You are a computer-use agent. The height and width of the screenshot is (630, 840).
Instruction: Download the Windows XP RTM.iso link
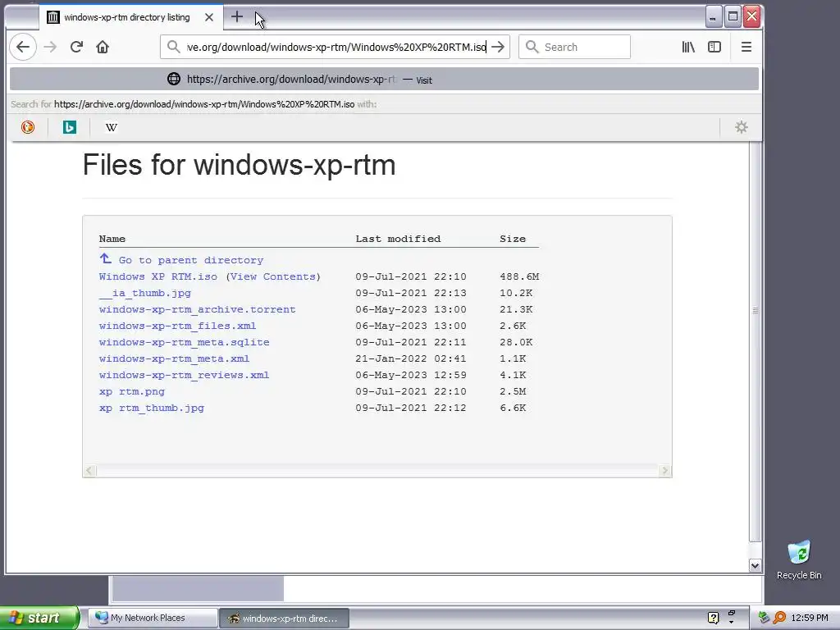[x=158, y=277]
